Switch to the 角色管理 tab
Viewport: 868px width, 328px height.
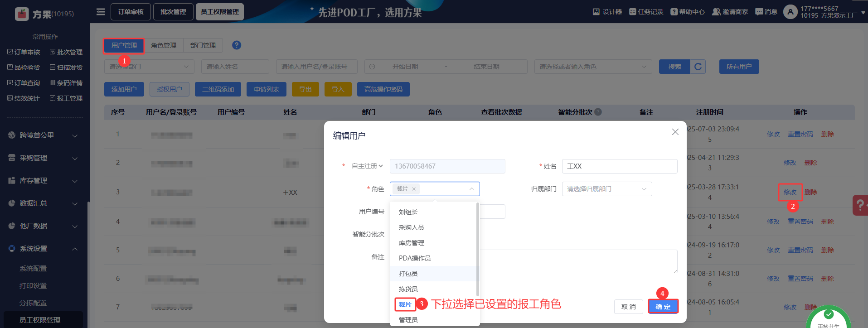(164, 45)
